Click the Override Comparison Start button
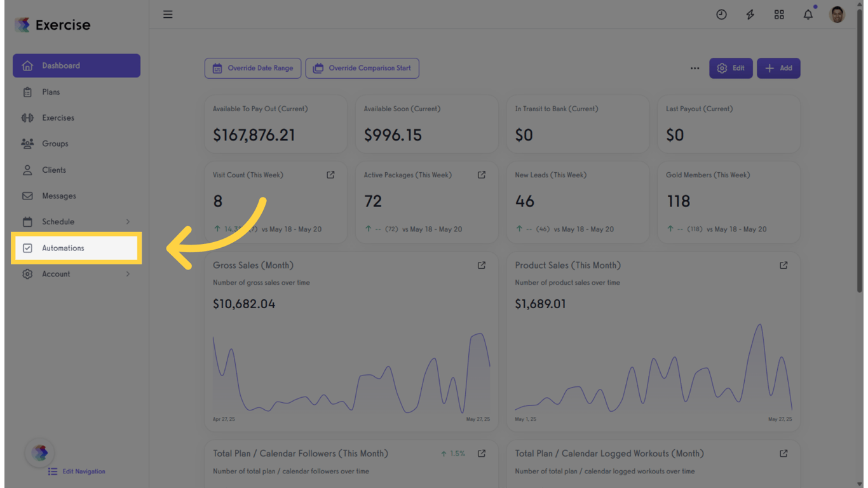 click(x=362, y=68)
